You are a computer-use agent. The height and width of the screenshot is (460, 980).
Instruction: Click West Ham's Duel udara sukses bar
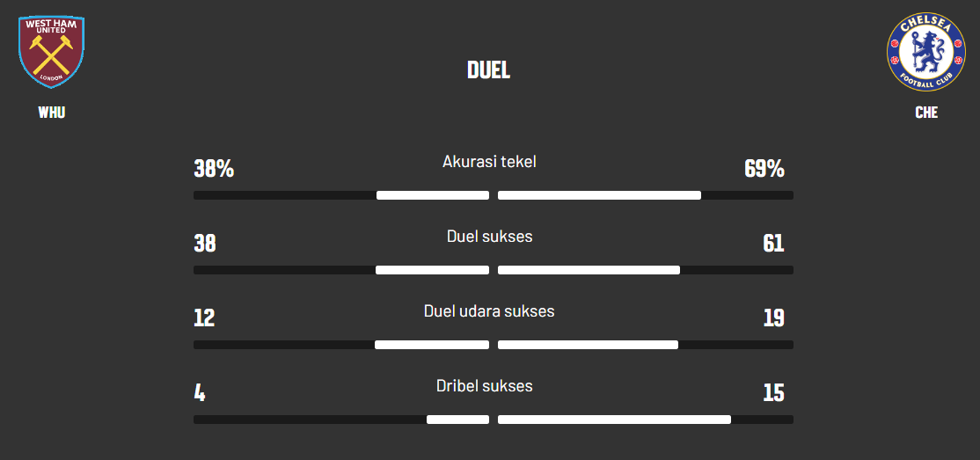432,345
